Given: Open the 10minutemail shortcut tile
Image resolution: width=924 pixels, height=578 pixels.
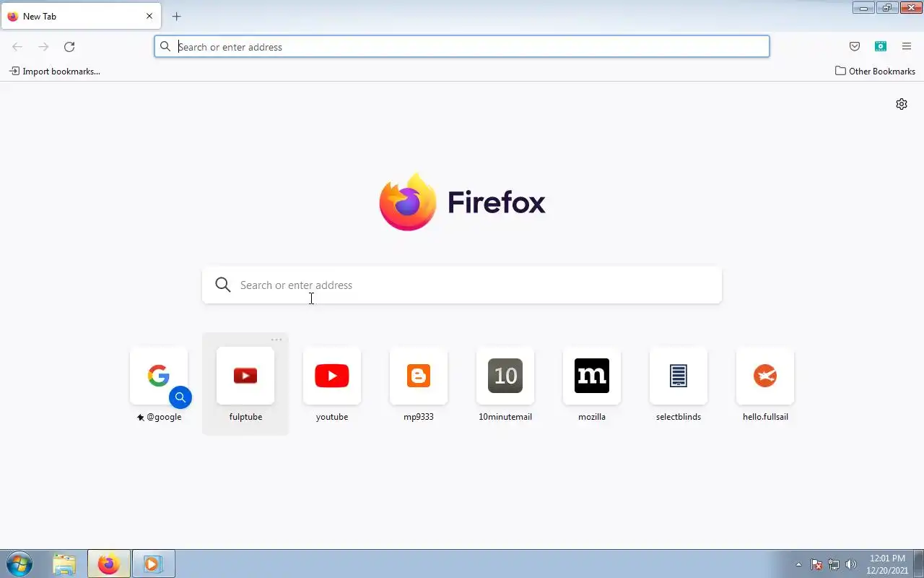Looking at the screenshot, I should pyautogui.click(x=505, y=376).
